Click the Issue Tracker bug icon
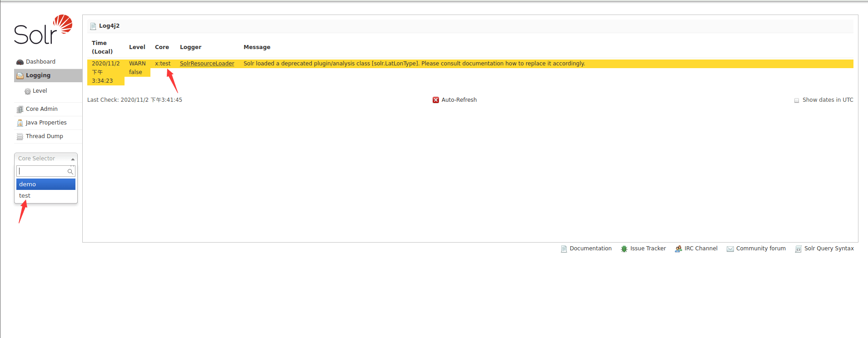 click(624, 249)
